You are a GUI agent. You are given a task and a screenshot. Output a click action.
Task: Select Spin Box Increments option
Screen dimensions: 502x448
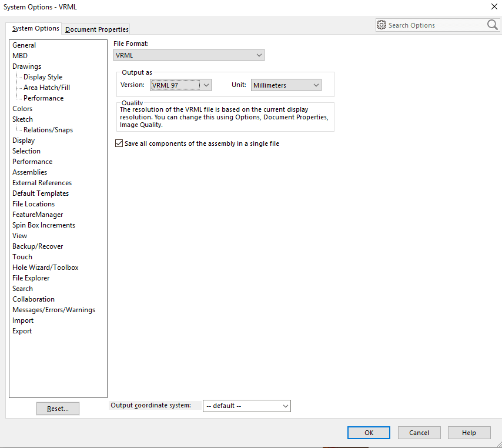pos(43,225)
